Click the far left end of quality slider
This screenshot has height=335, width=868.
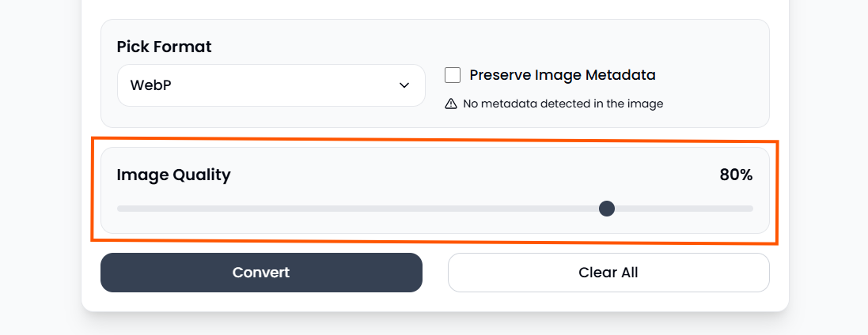pyautogui.click(x=119, y=209)
